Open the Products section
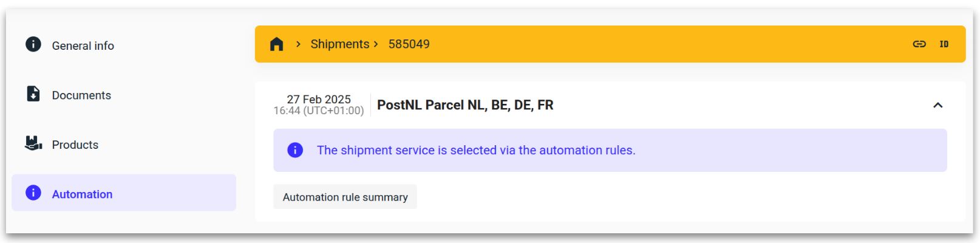Viewport: 980px width, 243px height. 75,145
